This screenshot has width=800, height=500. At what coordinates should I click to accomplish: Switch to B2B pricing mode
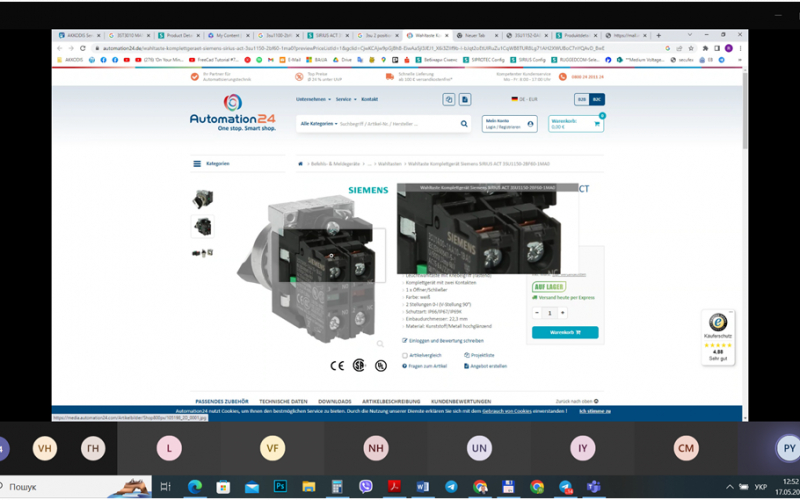point(582,99)
